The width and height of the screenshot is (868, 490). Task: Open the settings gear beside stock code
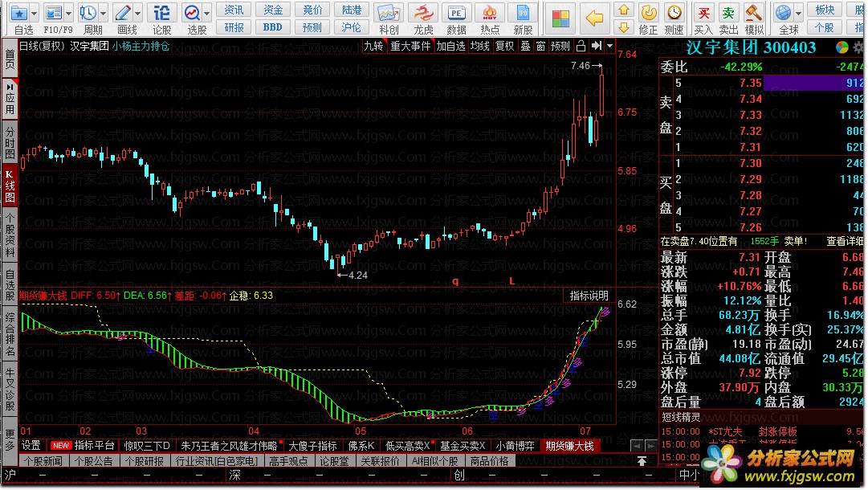coord(858,47)
